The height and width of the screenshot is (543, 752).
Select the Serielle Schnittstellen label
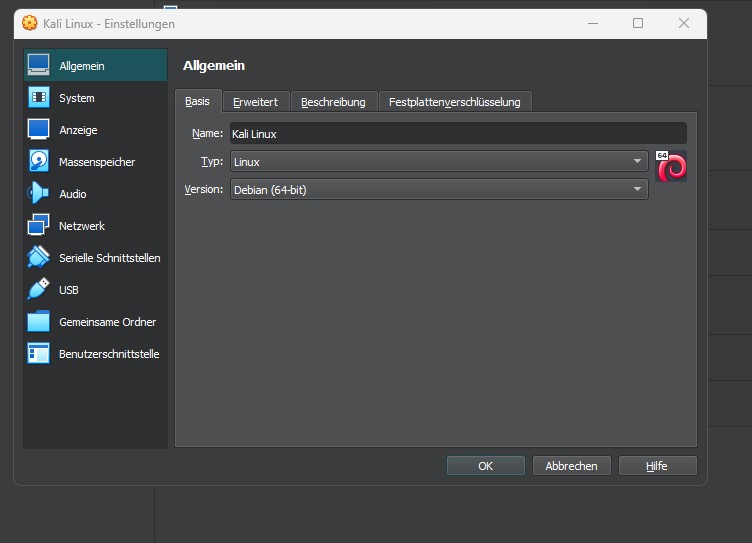(109, 258)
